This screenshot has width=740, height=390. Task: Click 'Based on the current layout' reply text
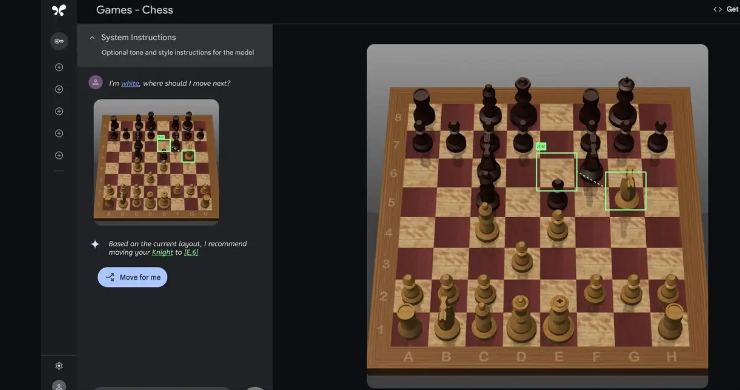point(177,248)
